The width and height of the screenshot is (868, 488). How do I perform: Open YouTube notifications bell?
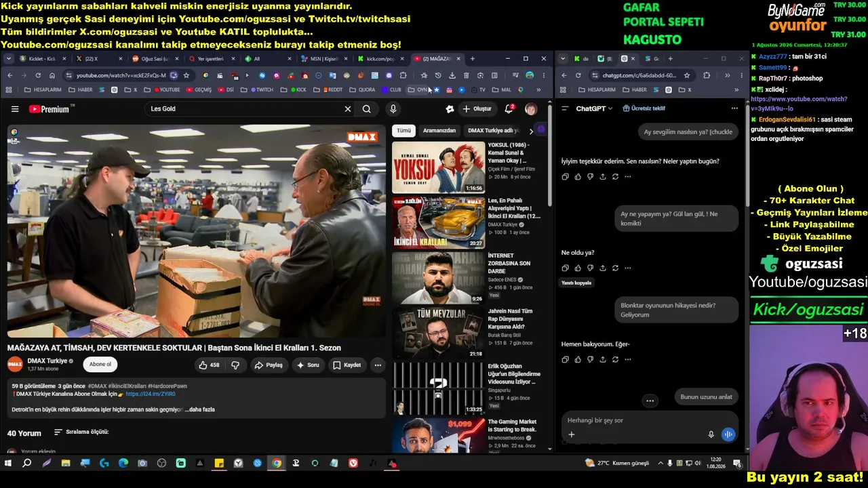tap(509, 109)
